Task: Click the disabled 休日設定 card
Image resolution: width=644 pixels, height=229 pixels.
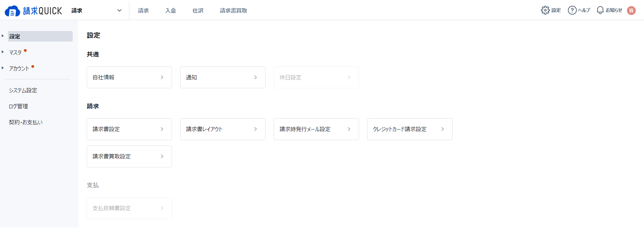Action: pyautogui.click(x=316, y=77)
